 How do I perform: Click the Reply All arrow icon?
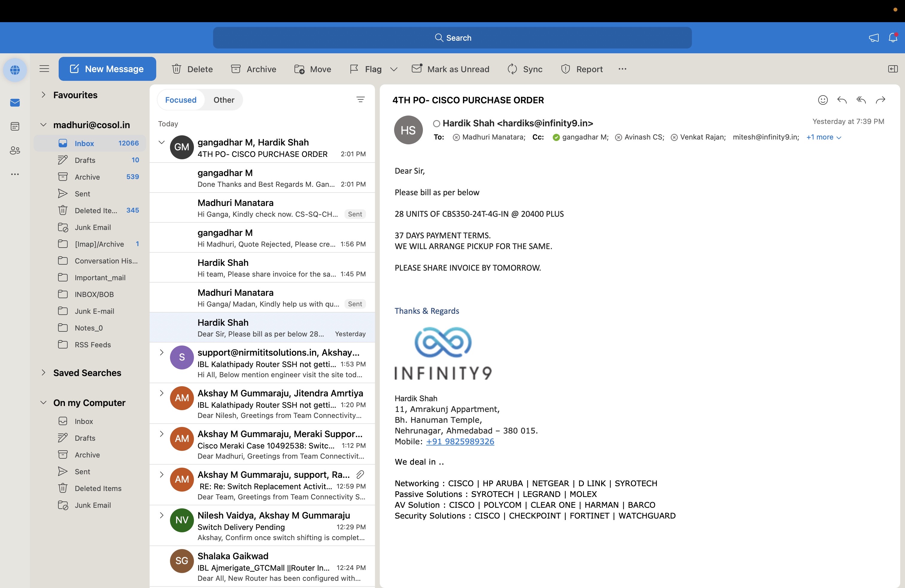pos(861,100)
